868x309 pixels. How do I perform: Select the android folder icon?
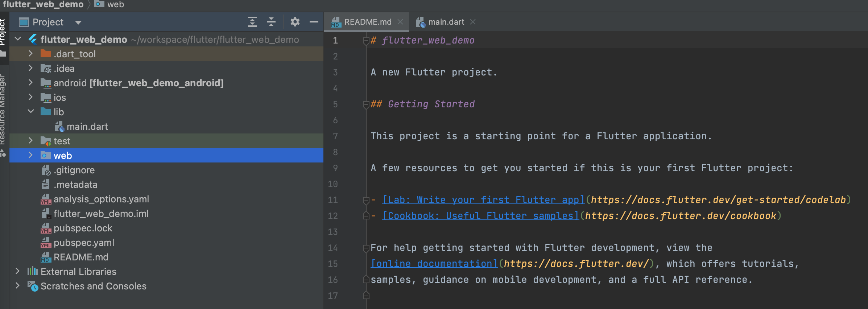point(46,83)
